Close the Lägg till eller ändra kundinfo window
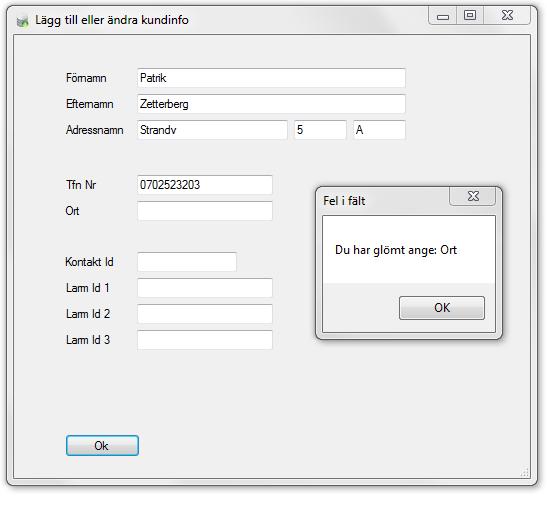This screenshot has width=547, height=510. (507, 16)
